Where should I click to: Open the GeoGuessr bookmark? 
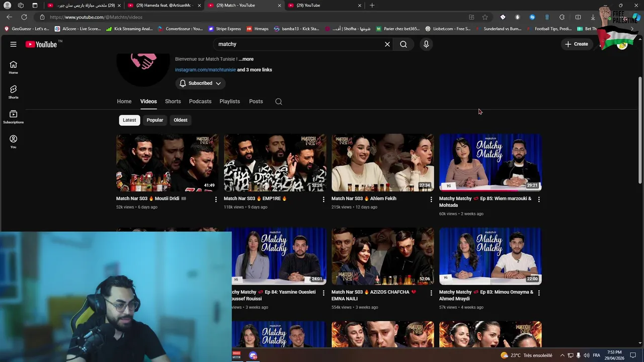coord(27,29)
